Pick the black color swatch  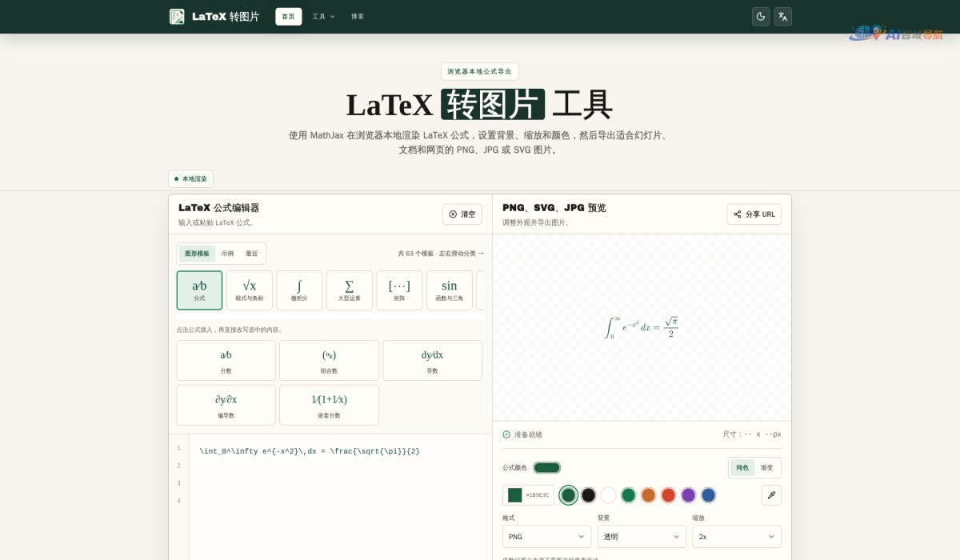[588, 495]
